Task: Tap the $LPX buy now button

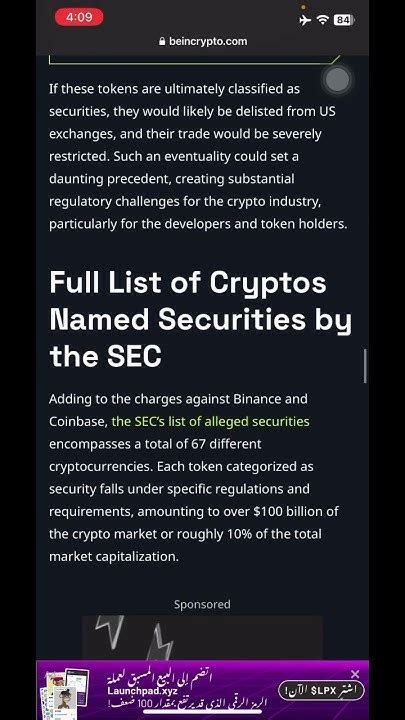Action: tap(321, 690)
